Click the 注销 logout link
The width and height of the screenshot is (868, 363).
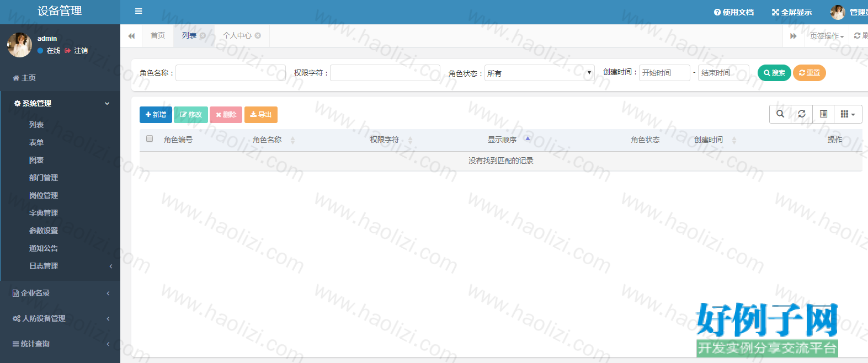77,51
